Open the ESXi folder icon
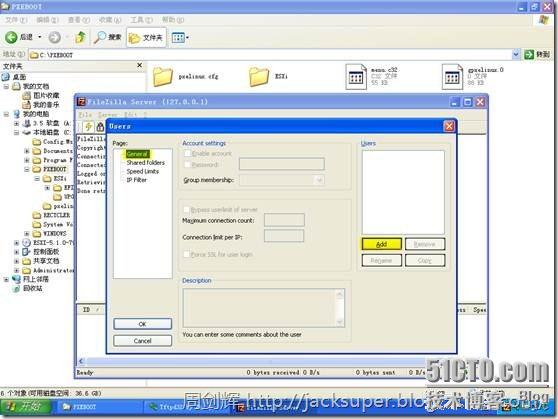This screenshot has height=419, width=558. (259, 76)
